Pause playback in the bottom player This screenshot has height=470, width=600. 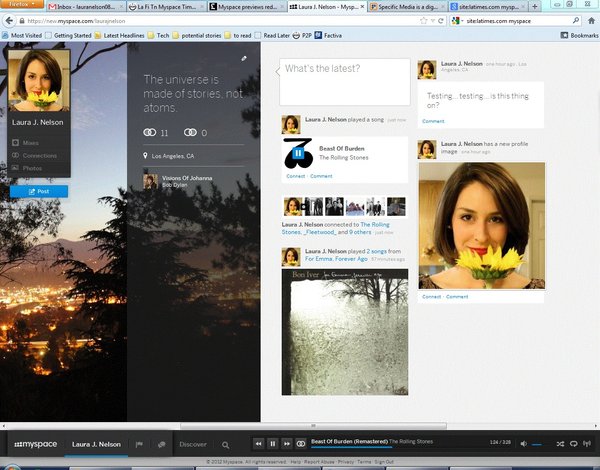click(x=272, y=444)
